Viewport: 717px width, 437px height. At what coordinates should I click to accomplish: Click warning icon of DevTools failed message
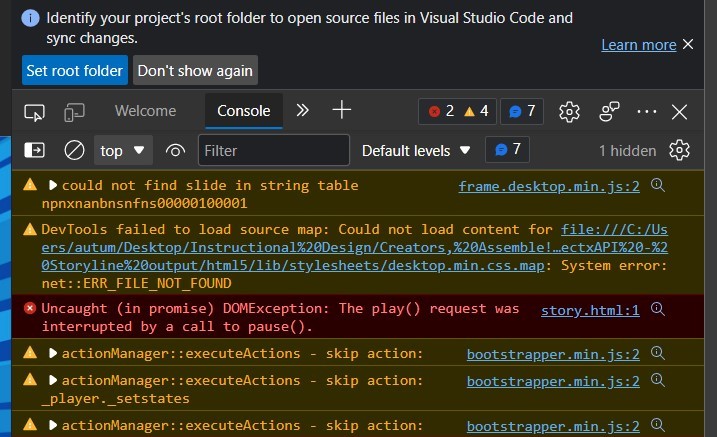[30, 229]
